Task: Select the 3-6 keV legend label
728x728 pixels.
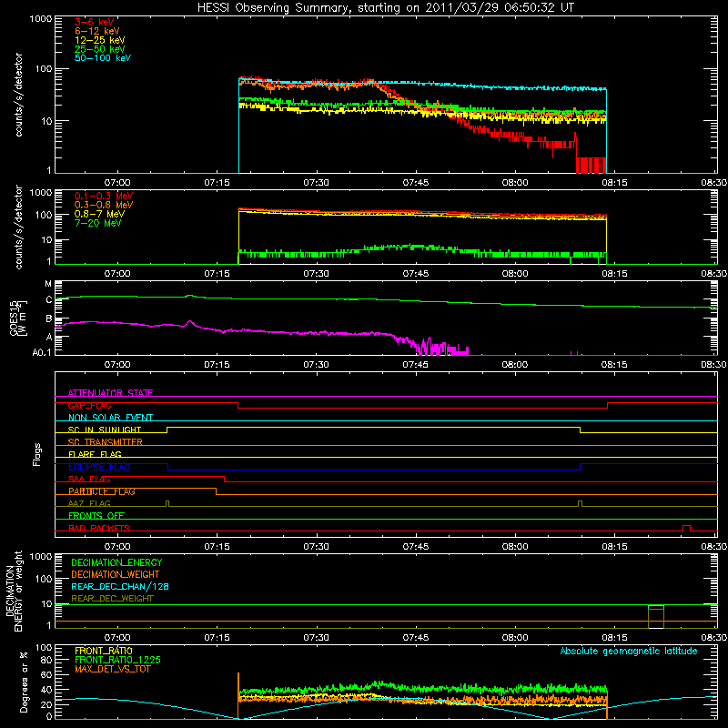Action: (95, 22)
